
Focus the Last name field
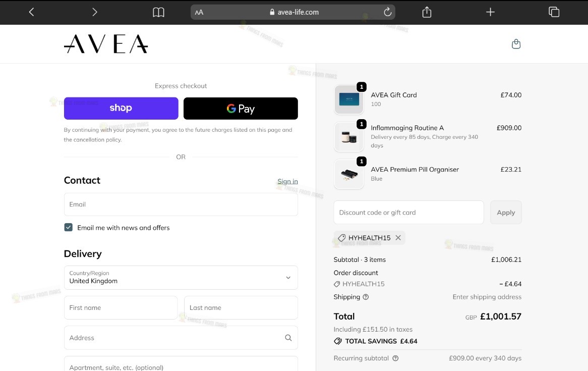pyautogui.click(x=241, y=307)
